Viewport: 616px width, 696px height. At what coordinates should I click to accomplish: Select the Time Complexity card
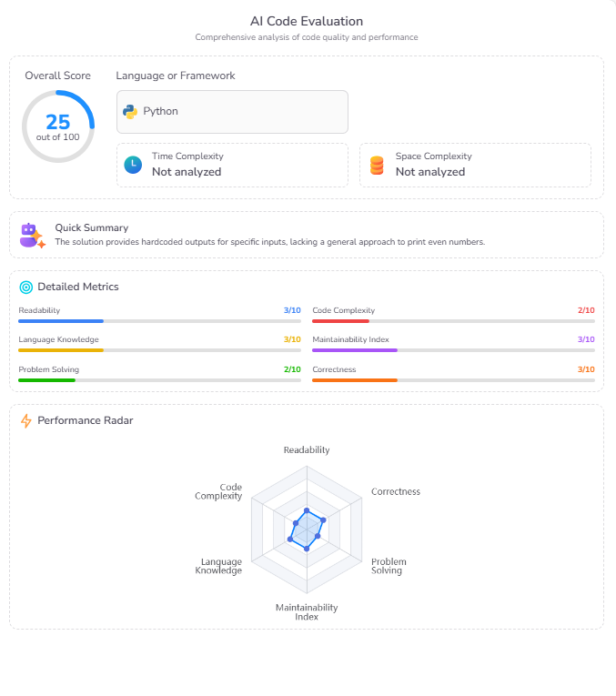point(232,165)
